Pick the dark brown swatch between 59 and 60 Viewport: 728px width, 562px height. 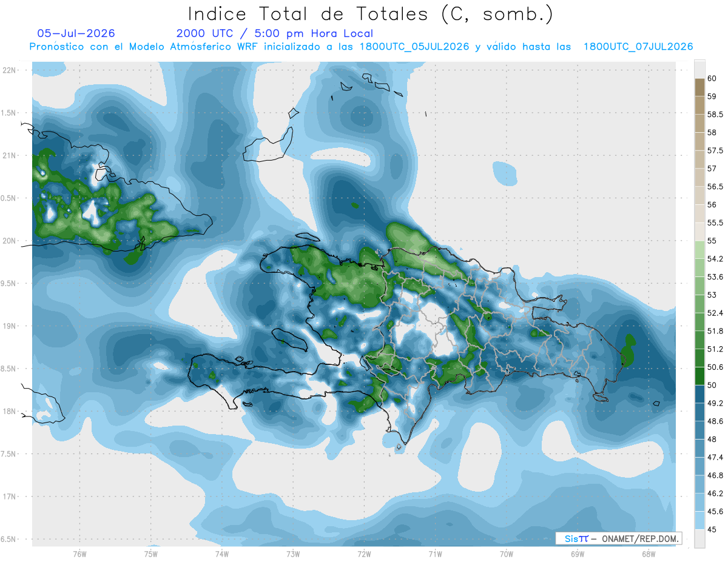pos(699,87)
